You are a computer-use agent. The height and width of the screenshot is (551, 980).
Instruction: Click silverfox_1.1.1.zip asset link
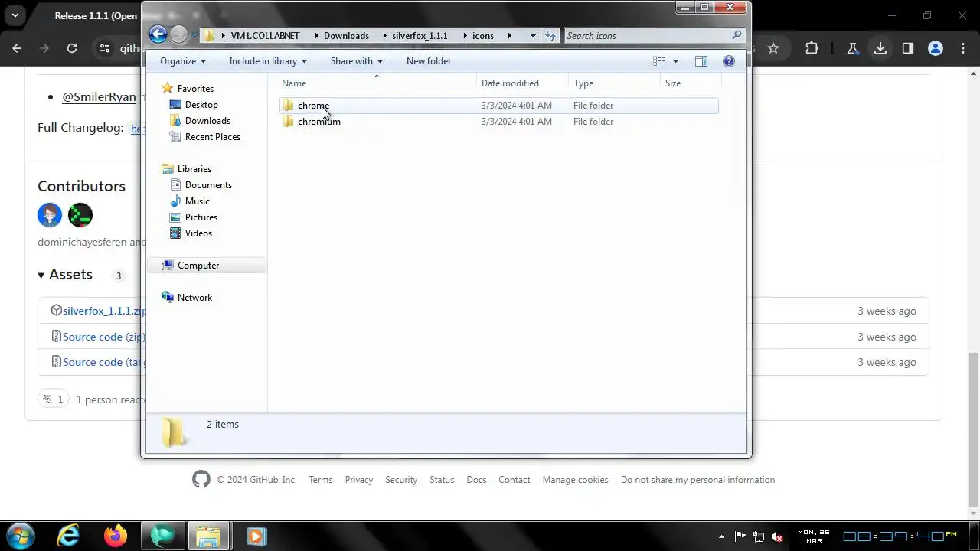103,311
